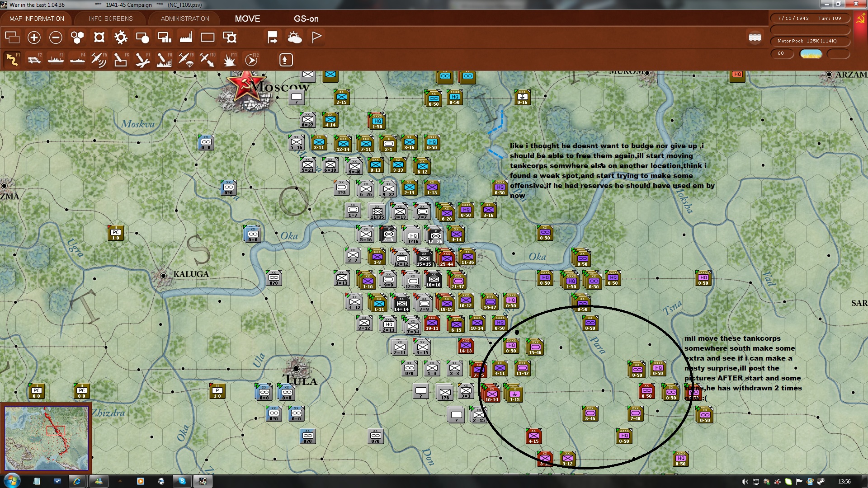This screenshot has width=868, height=488.
Task: Select the F9 air transport mode
Action: click(186, 60)
